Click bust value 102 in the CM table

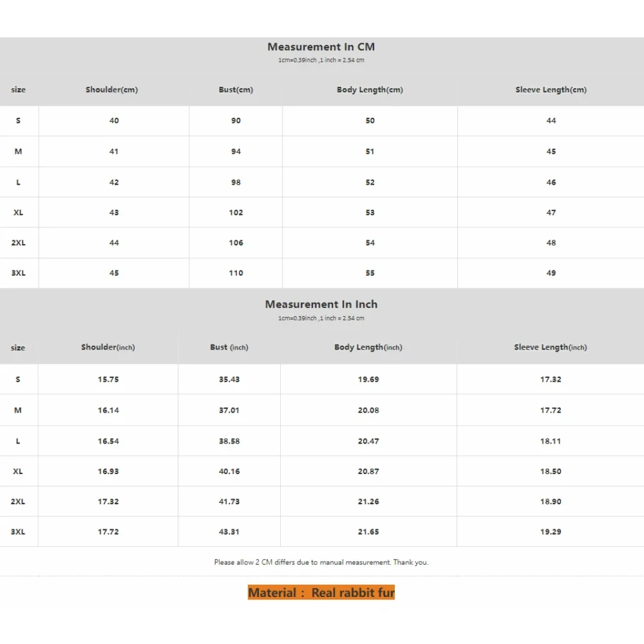pos(236,213)
